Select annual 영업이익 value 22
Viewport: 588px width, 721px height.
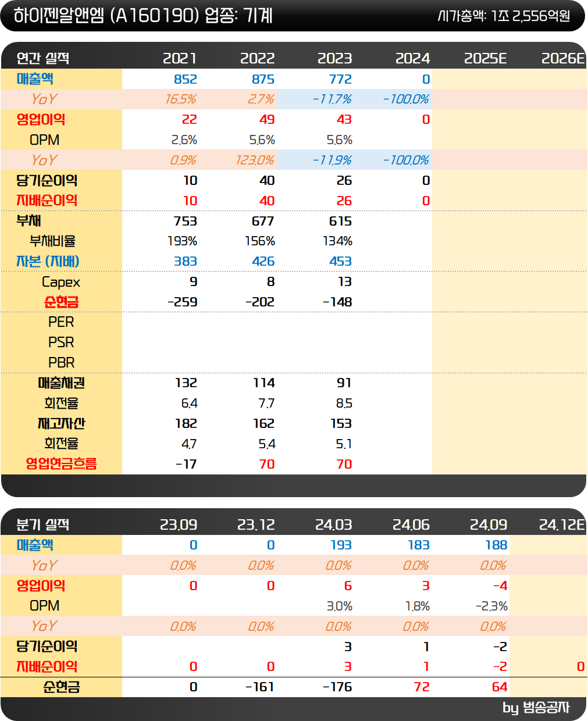tap(190, 120)
